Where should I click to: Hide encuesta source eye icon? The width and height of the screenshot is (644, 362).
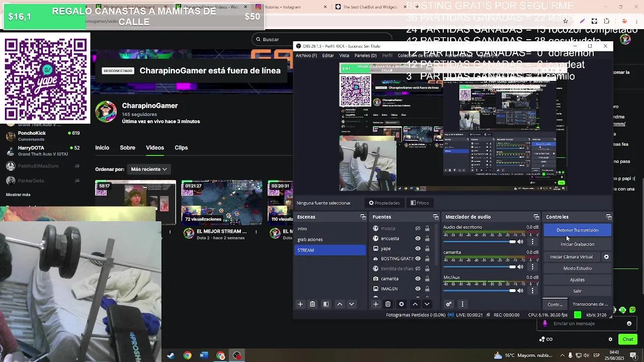pos(418,238)
